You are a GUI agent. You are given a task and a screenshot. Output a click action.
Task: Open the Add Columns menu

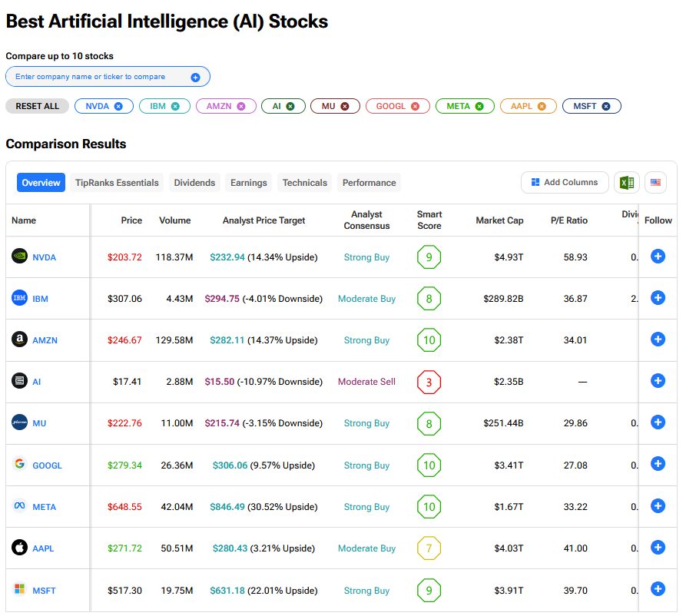[564, 183]
